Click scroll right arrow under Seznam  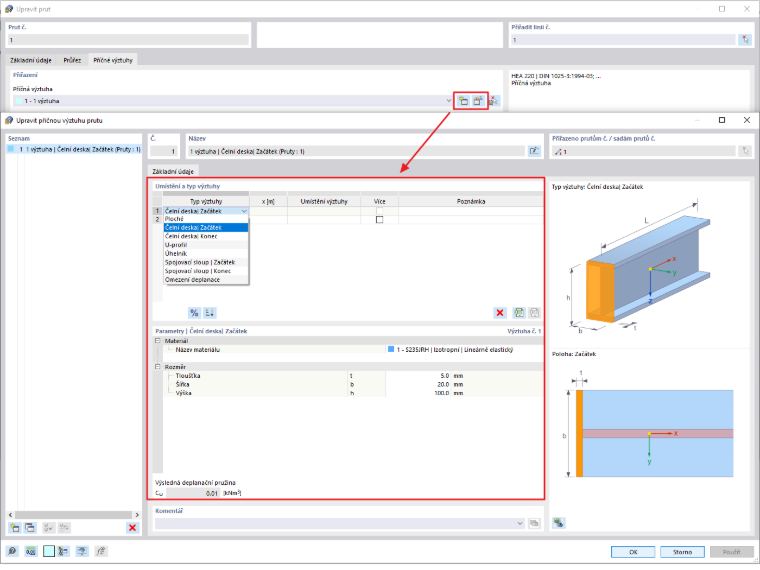tap(137, 515)
